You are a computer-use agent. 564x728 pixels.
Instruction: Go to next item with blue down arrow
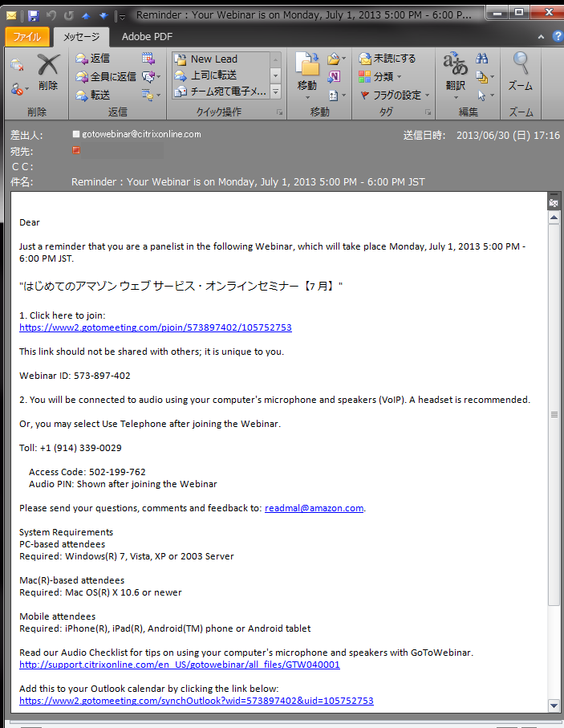[103, 16]
